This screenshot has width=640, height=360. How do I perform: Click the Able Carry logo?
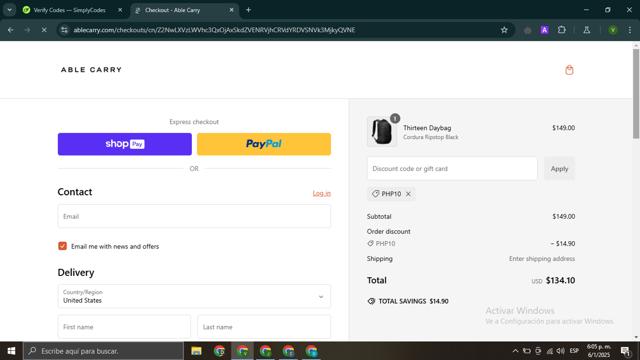point(91,70)
